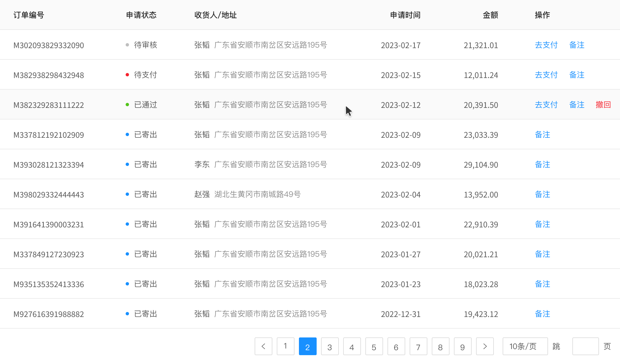Open 备注 for order M39302812132339
Screen dimensions: 620x364
[x=542, y=164]
